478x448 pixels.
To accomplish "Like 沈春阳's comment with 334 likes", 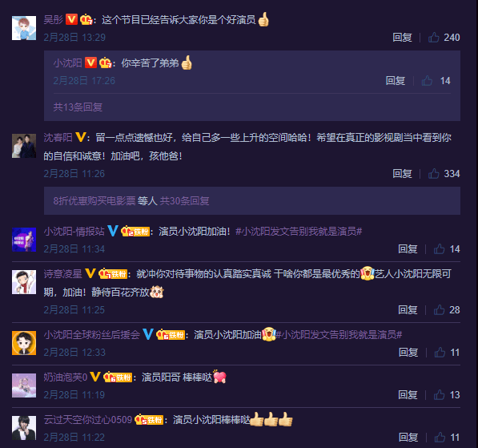I will (433, 174).
